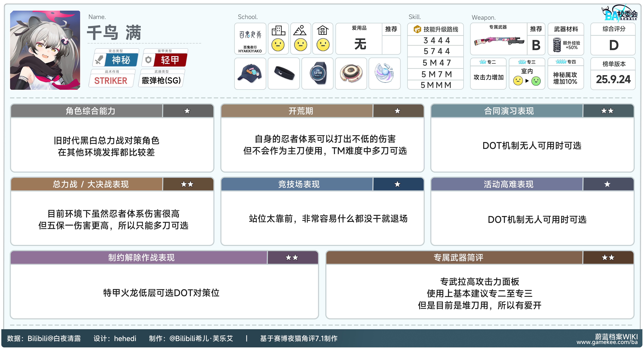Open the 角色综合能力 section header

tap(90, 111)
